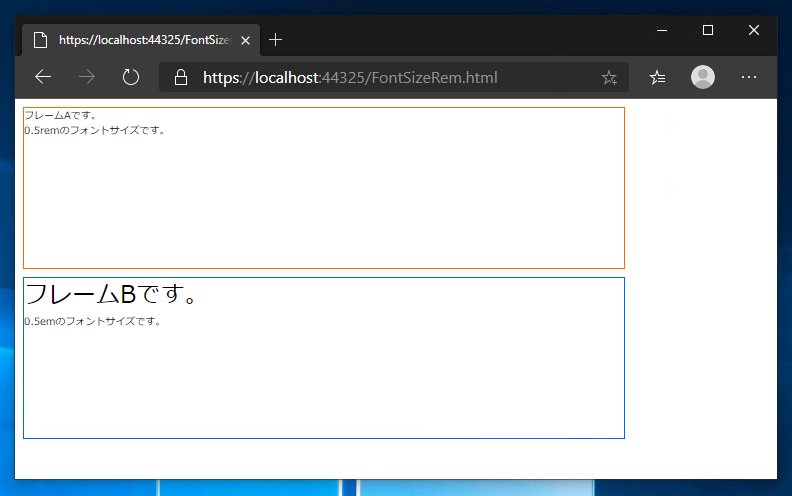Click the large フレームBです。 heading
Viewport: 792px width, 496px height.
coord(110,294)
